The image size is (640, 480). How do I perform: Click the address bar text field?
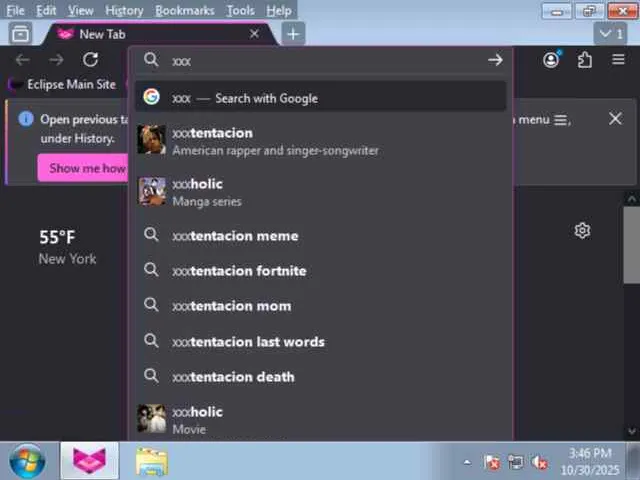pos(322,61)
